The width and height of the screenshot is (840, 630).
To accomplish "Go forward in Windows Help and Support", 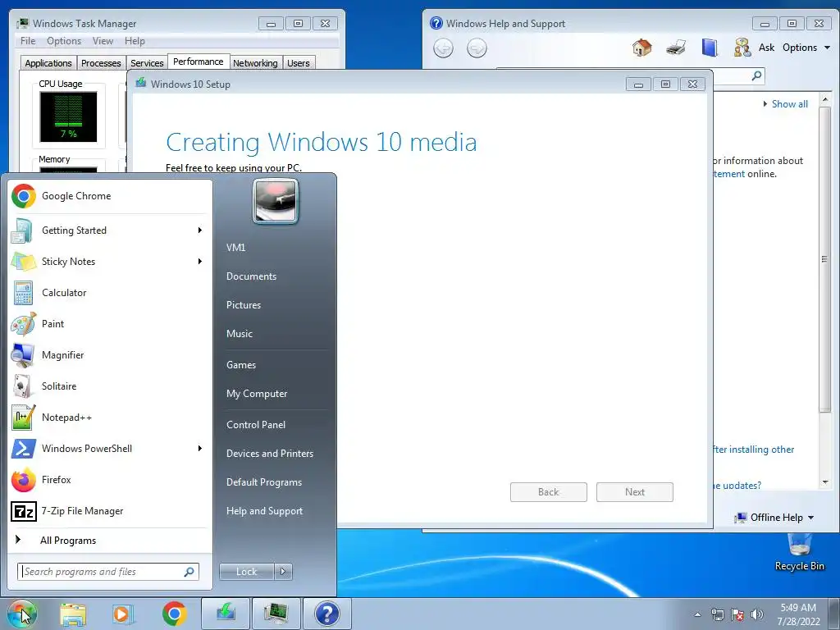I will pyautogui.click(x=477, y=48).
